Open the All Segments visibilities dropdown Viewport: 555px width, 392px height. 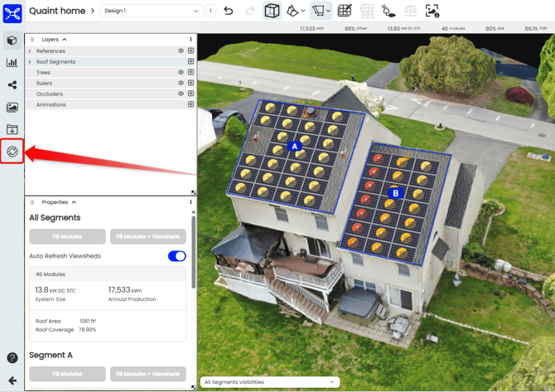pos(269,382)
